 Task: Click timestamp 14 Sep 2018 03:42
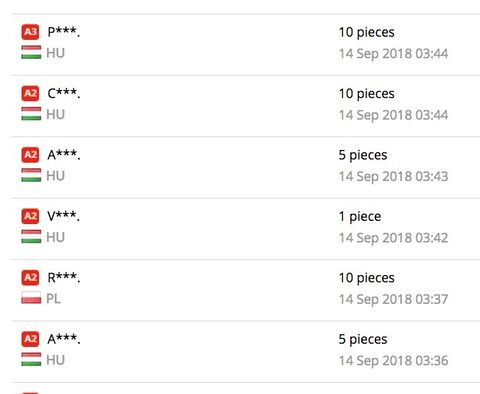393,238
